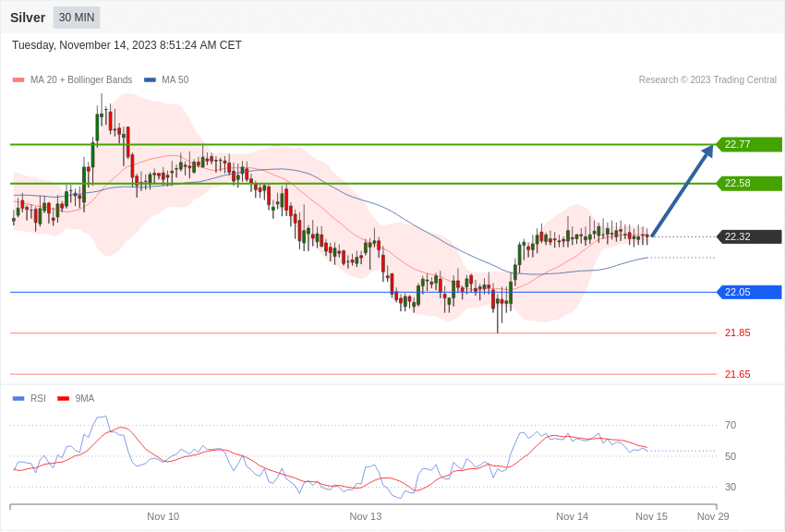Image resolution: width=785 pixels, height=532 pixels.
Task: Click the Nov 15 date axis label
Action: 651,516
